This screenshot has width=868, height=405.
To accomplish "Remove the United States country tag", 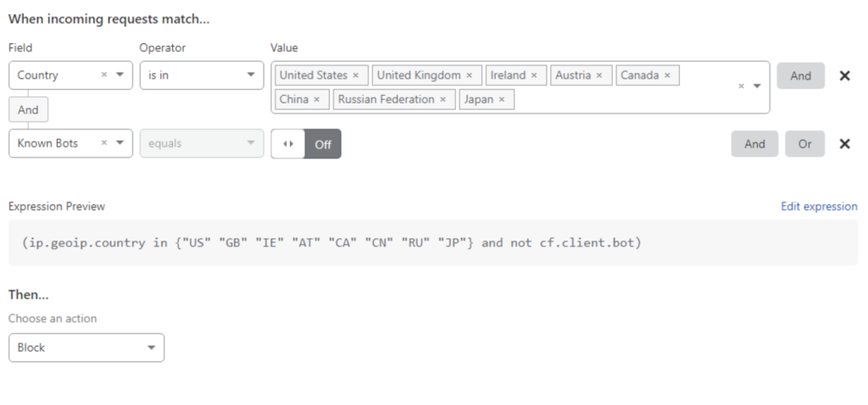I will tap(355, 75).
